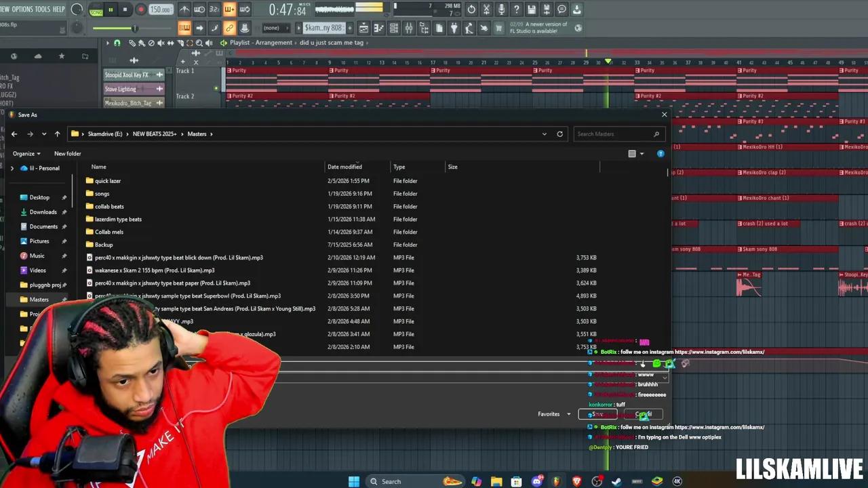Open the address bar history dropdown

544,134
